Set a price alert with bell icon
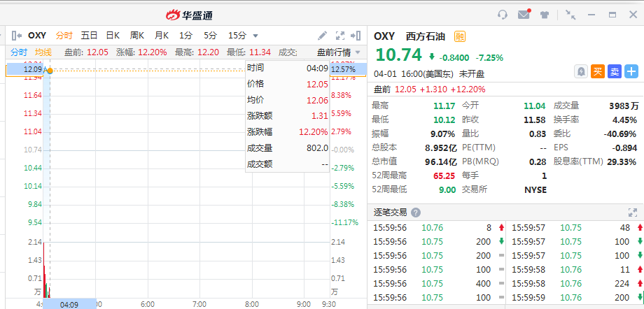Image resolution: width=644 pixels, height=309 pixels. 580,71
